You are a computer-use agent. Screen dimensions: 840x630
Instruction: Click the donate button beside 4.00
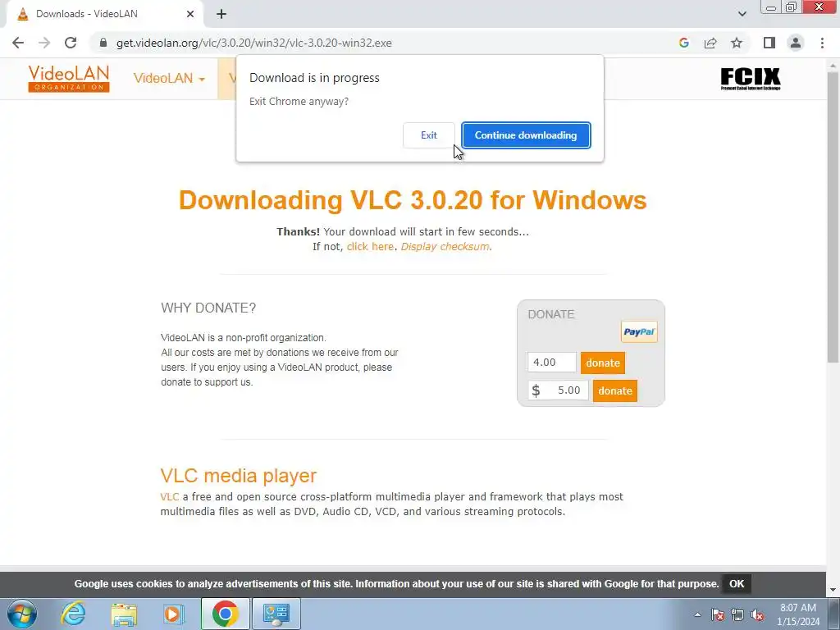pos(603,363)
